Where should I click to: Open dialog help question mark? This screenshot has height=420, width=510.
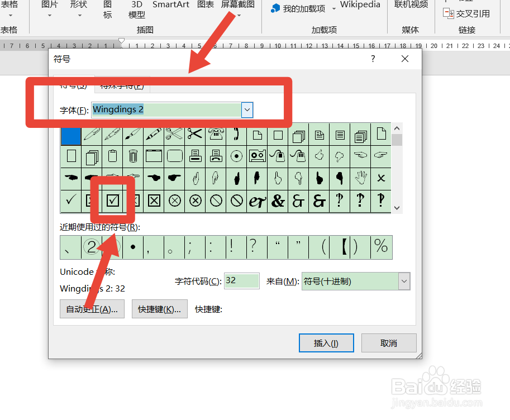point(373,59)
